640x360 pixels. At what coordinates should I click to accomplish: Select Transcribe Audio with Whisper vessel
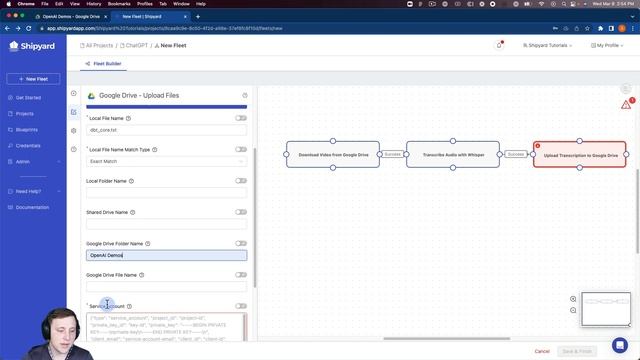coord(453,155)
